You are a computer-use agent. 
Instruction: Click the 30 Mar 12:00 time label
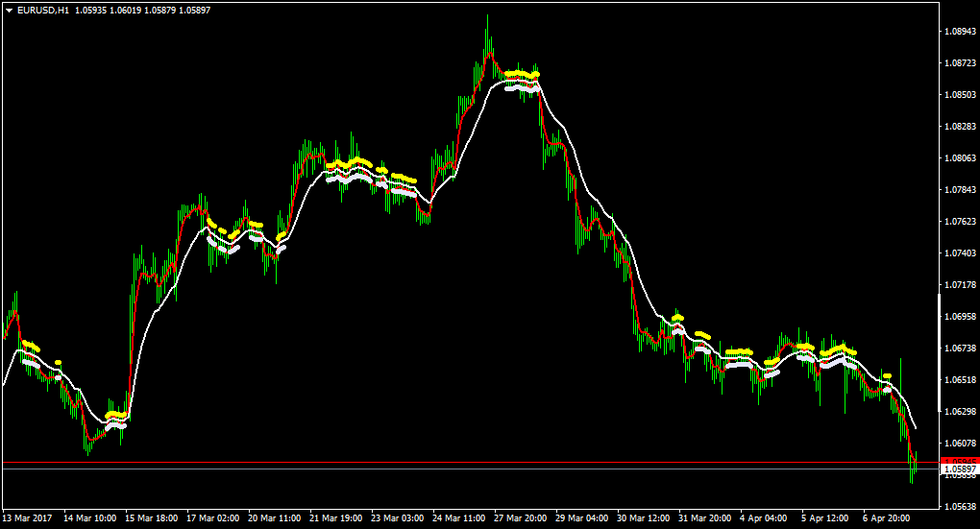(643, 518)
